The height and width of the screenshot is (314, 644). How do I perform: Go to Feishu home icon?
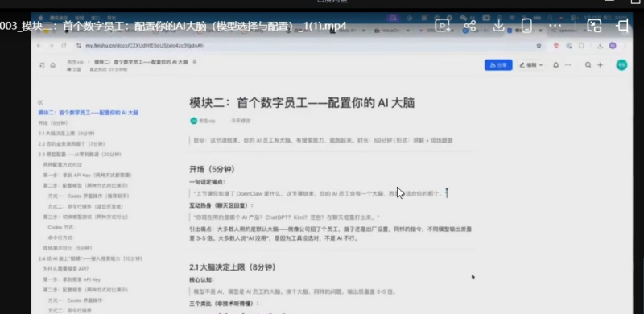[x=52, y=65]
